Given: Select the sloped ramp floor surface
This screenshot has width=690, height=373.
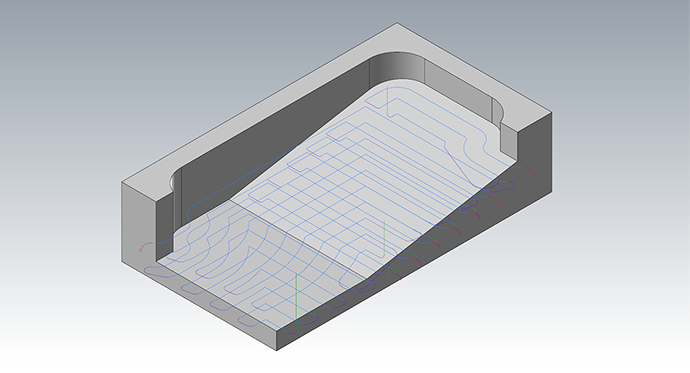Looking at the screenshot, I should [x=374, y=176].
